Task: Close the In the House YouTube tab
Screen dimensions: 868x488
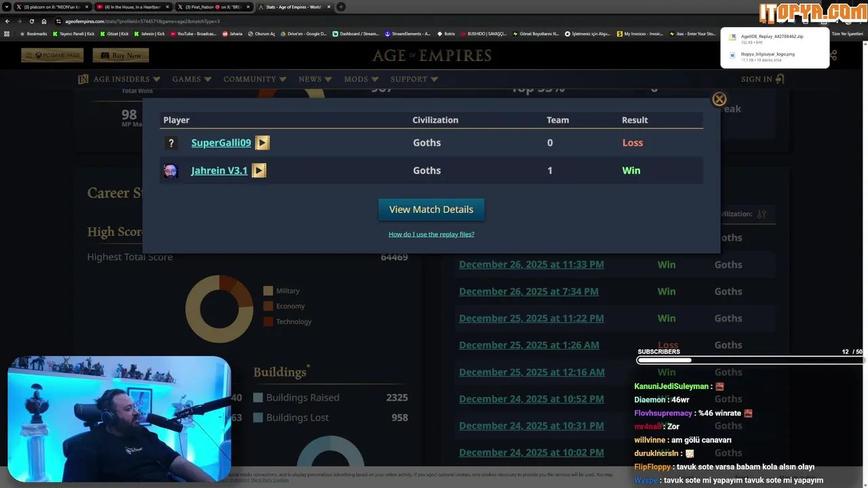Action: pyautogui.click(x=167, y=7)
